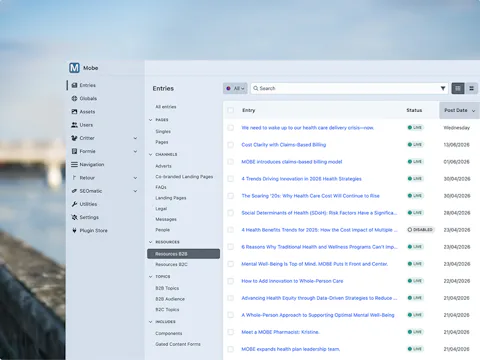Check the 'We need to wake up' entry
This screenshot has width=480, height=360.
coord(230,128)
